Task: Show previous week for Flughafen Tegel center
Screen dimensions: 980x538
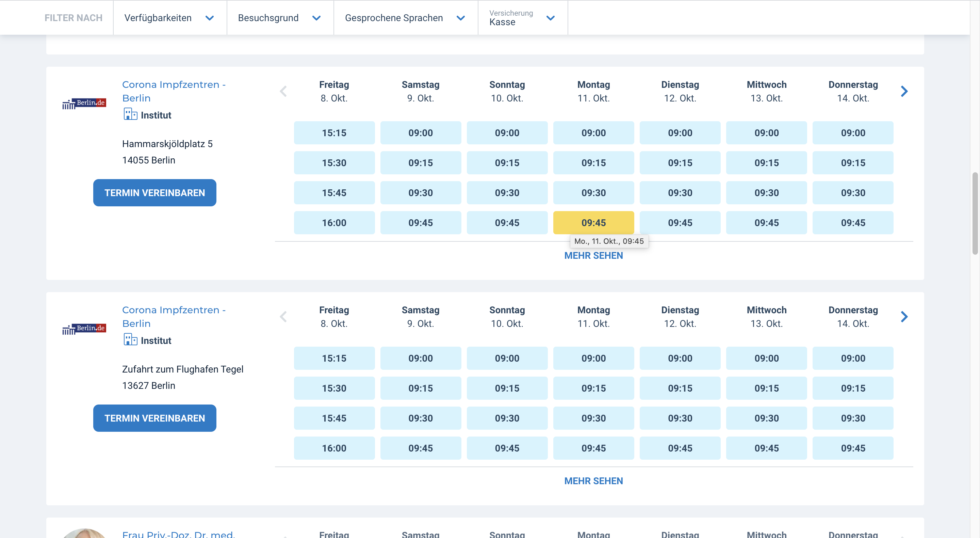Action: point(283,317)
